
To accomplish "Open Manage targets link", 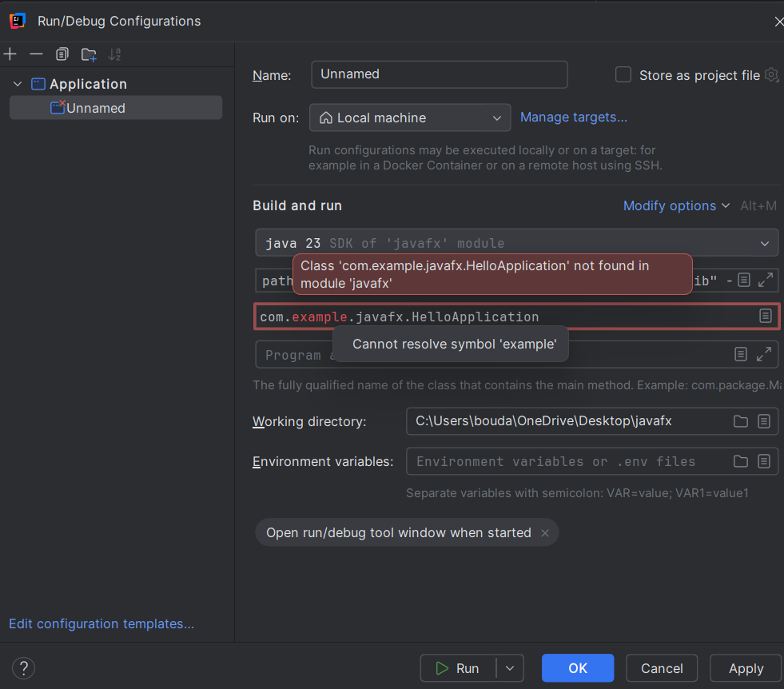I will [573, 117].
